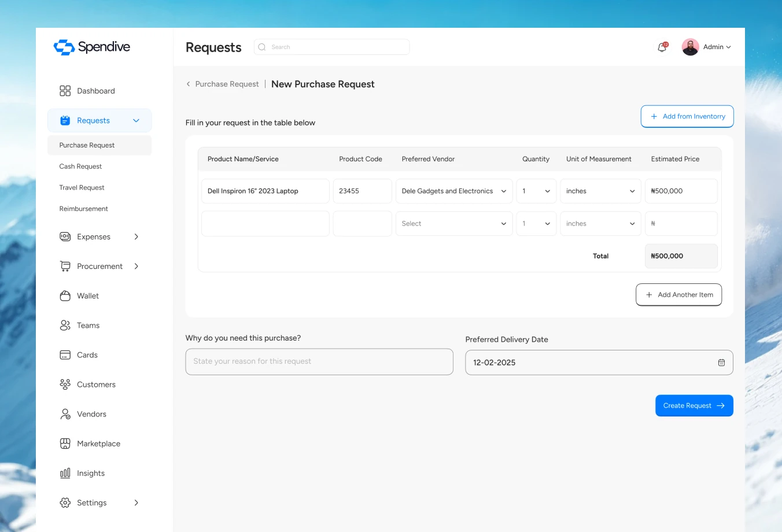Click the Settings gear icon

pyautogui.click(x=65, y=503)
